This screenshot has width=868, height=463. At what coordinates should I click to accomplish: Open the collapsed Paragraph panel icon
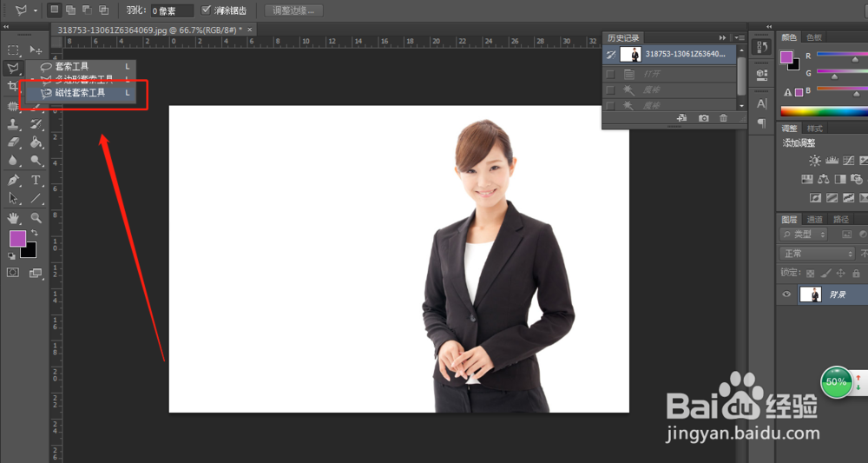762,123
